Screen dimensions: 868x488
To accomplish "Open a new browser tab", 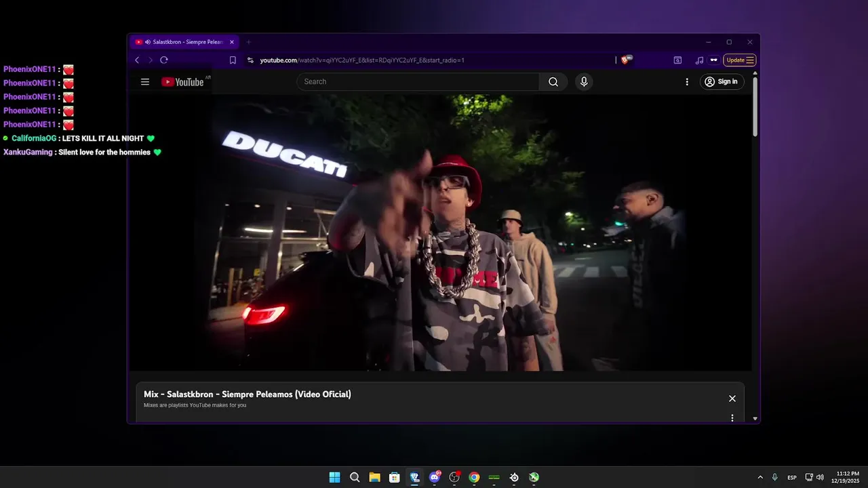I will [x=248, y=42].
